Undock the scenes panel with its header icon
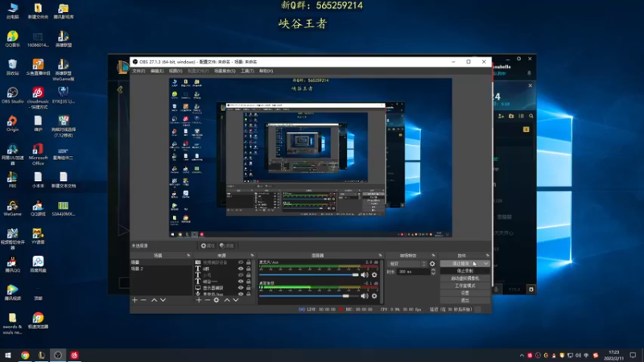The width and height of the screenshot is (644, 362). point(188,255)
